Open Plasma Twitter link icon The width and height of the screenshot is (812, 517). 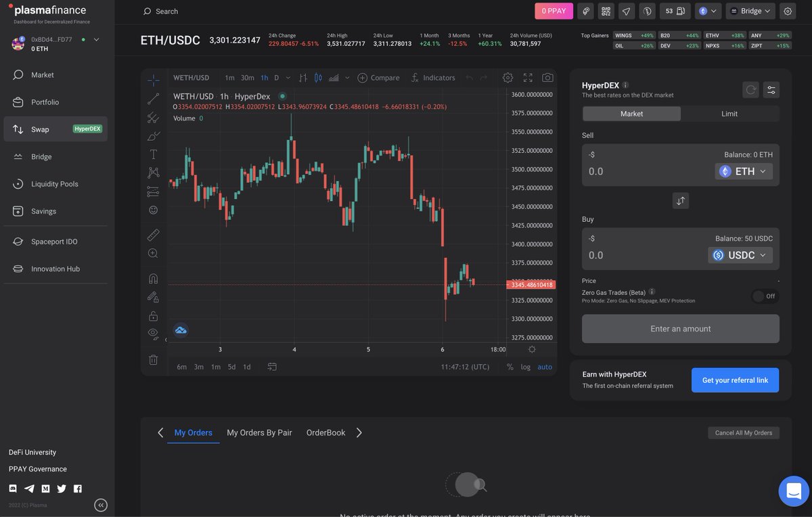pos(62,489)
